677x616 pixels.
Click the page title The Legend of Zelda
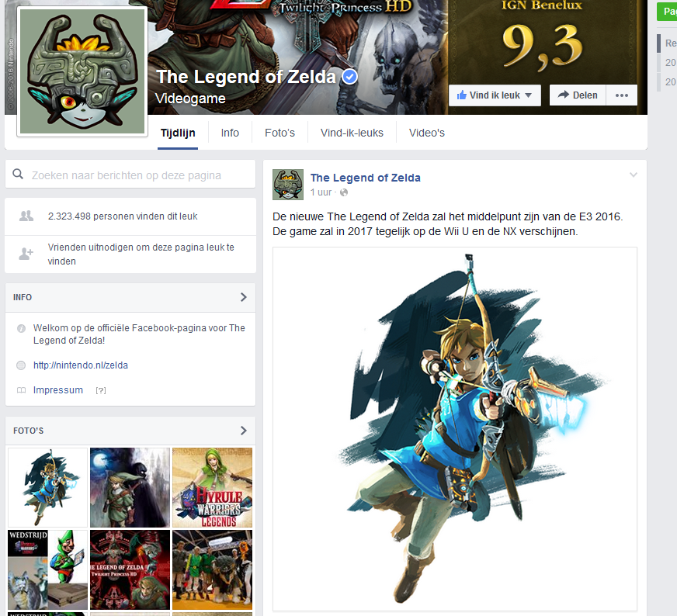pyautogui.click(x=246, y=77)
